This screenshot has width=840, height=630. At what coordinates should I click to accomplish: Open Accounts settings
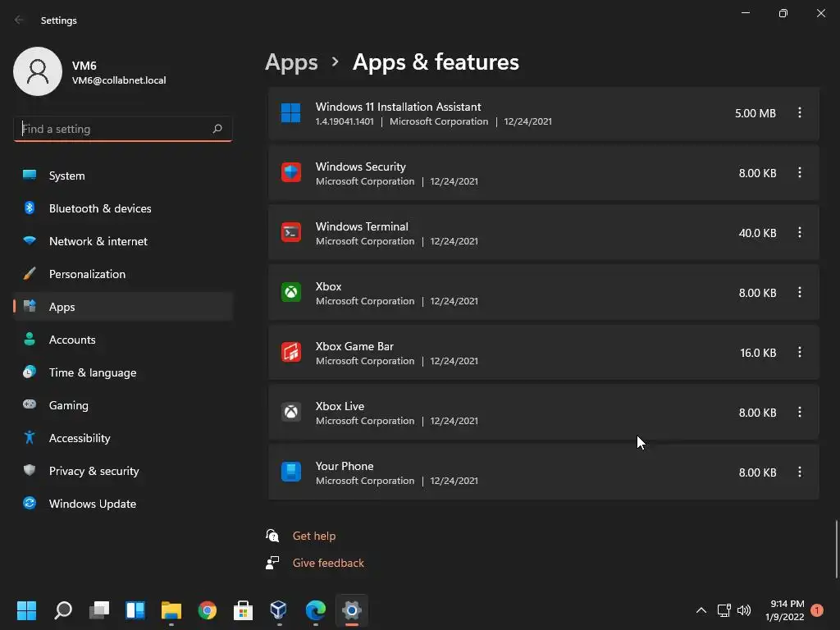click(x=123, y=340)
